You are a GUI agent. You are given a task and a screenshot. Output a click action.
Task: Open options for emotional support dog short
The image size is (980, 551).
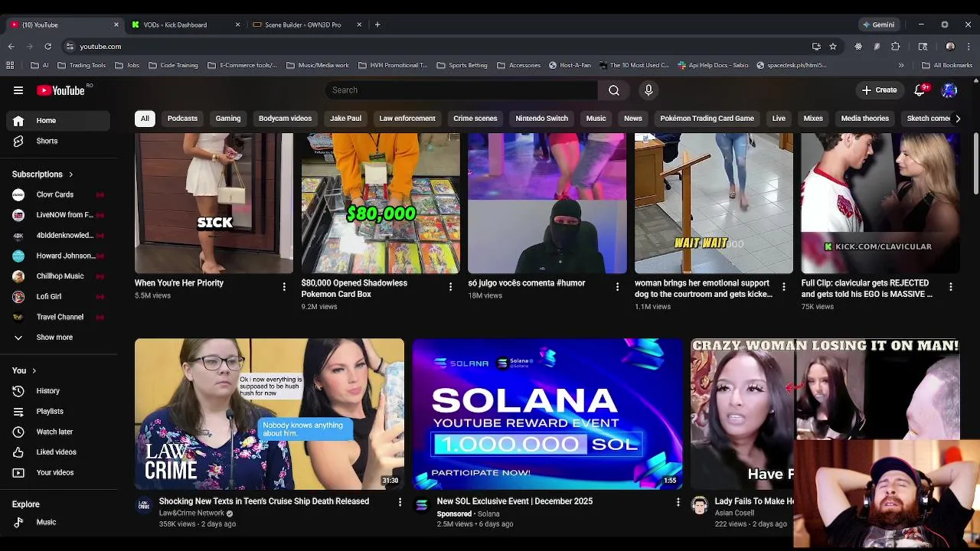click(783, 287)
